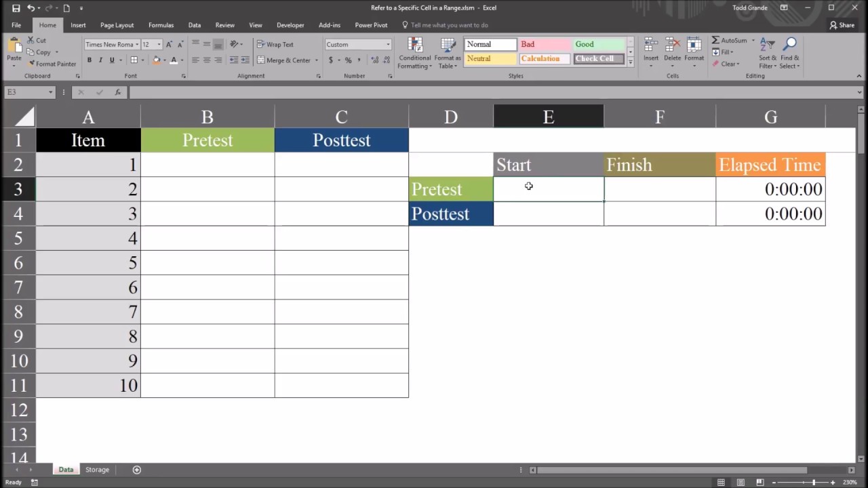Screen dimensions: 868x488
Task: Activate the Format Painter brush
Action: [x=52, y=64]
